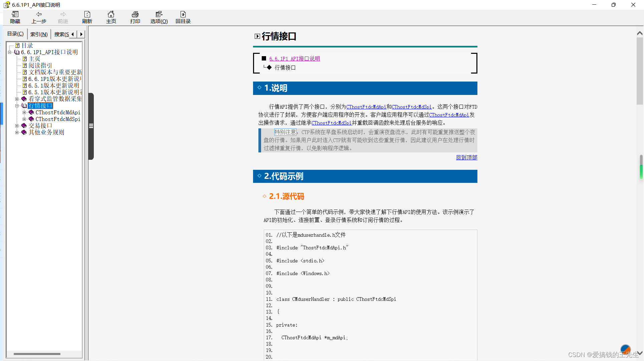Viewport: 644px width, 361px height.
Task: Switch to the 索引(N) tab
Action: pos(39,34)
